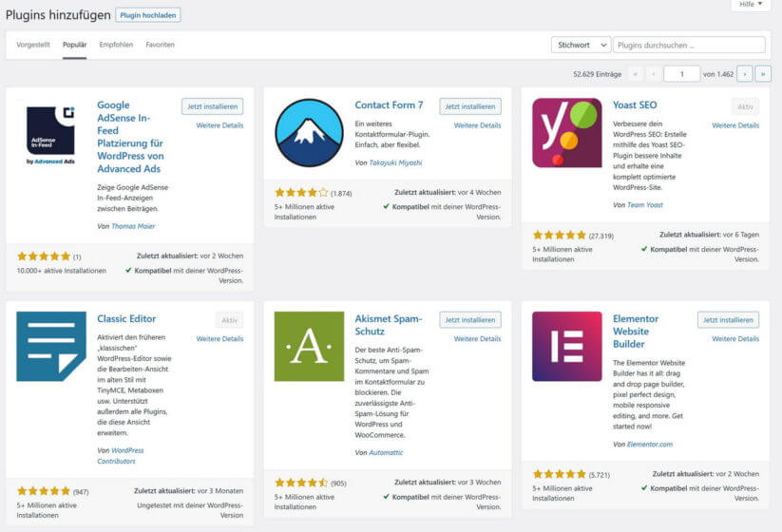Click the Elementor Website Builder icon

pyautogui.click(x=566, y=346)
